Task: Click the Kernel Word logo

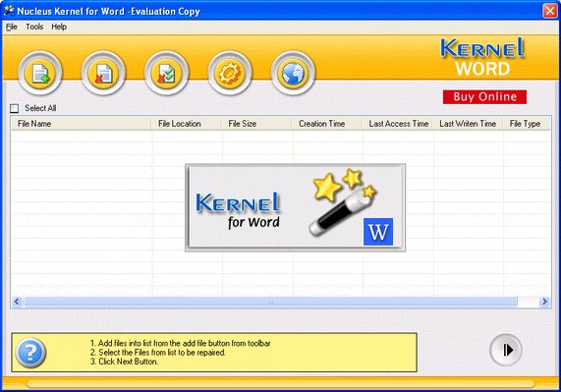Action: click(482, 57)
